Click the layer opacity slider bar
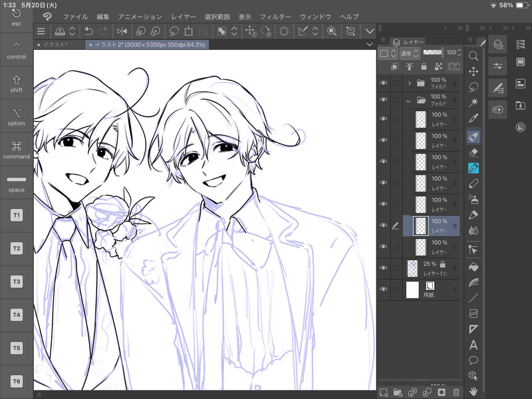Viewport: 532px width, 399px height. [x=434, y=53]
